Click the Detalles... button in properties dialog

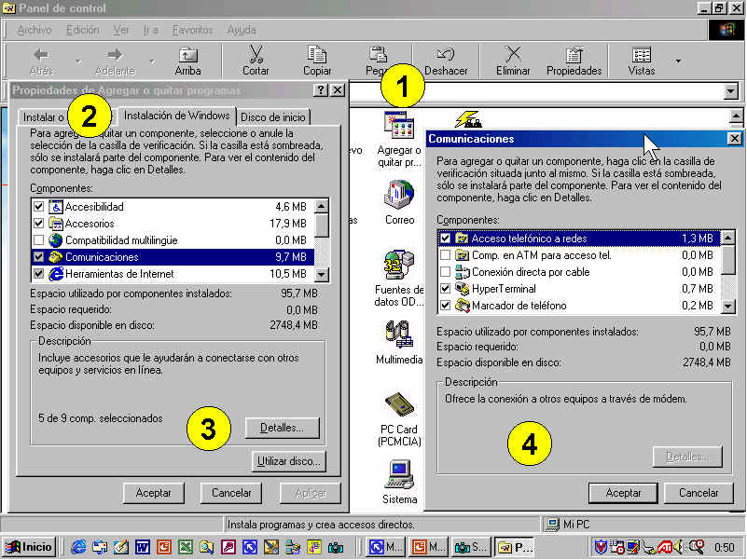283,428
